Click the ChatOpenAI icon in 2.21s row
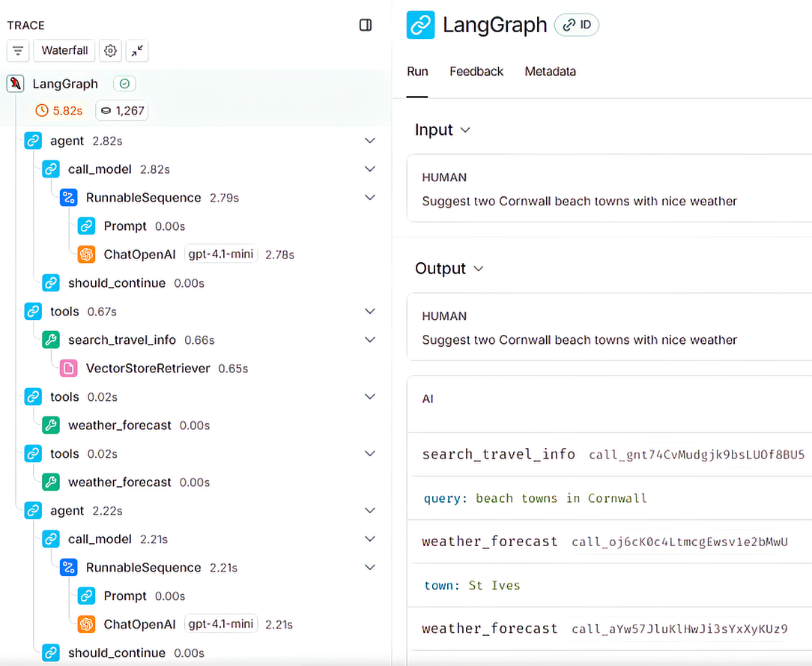This screenshot has height=666, width=812. [86, 624]
